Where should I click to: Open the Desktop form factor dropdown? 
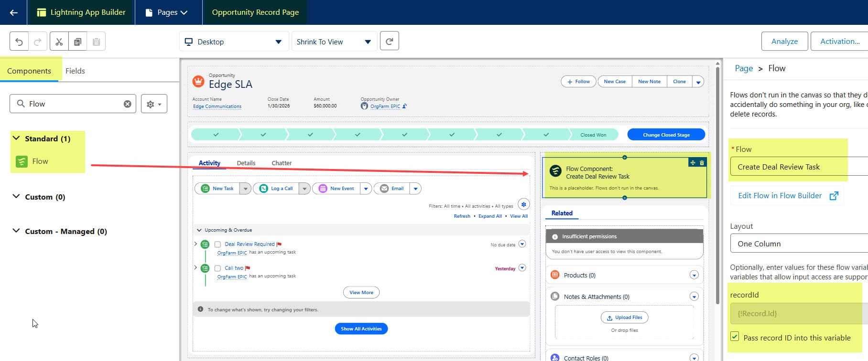(234, 42)
